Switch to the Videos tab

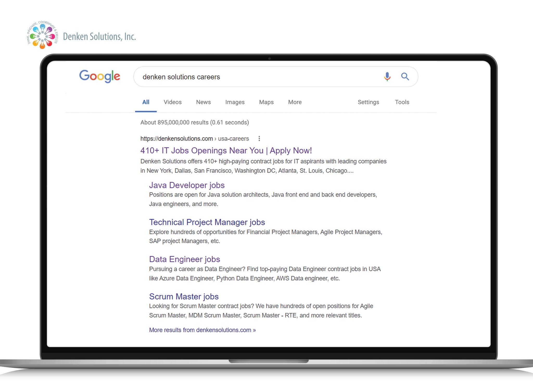[x=173, y=102]
